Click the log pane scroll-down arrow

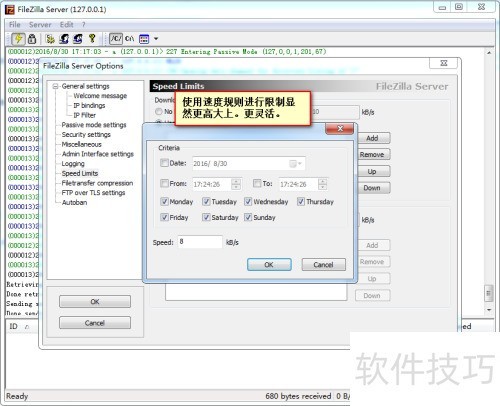[x=489, y=310]
